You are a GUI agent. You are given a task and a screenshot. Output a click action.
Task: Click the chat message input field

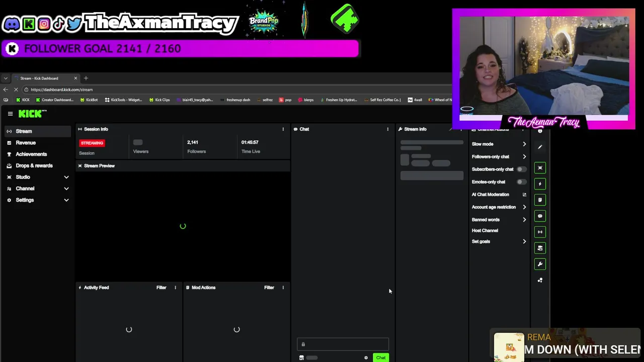click(343, 344)
